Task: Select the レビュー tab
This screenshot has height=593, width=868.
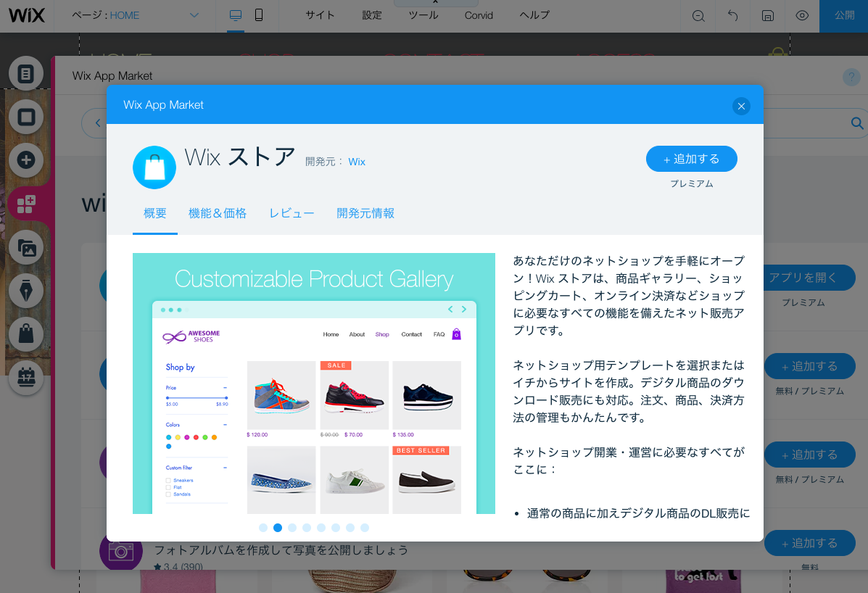Action: click(292, 214)
